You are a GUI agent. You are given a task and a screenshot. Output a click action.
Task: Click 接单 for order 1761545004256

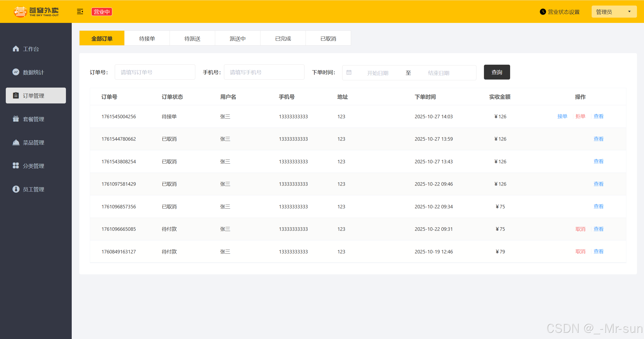point(562,116)
